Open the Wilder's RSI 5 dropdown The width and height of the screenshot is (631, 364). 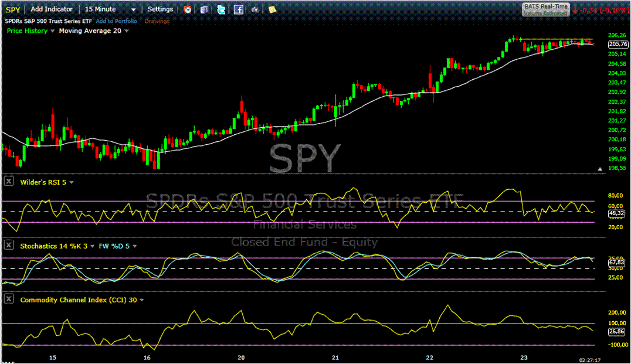71,183
